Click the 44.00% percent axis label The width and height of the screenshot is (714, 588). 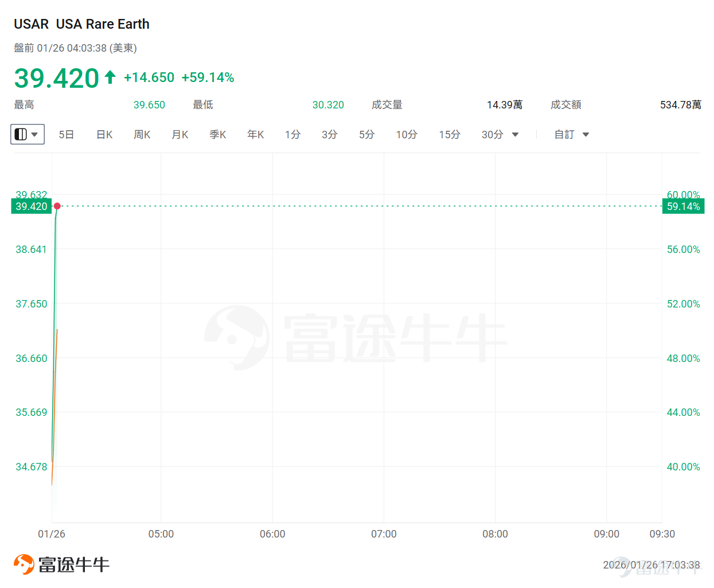point(683,412)
